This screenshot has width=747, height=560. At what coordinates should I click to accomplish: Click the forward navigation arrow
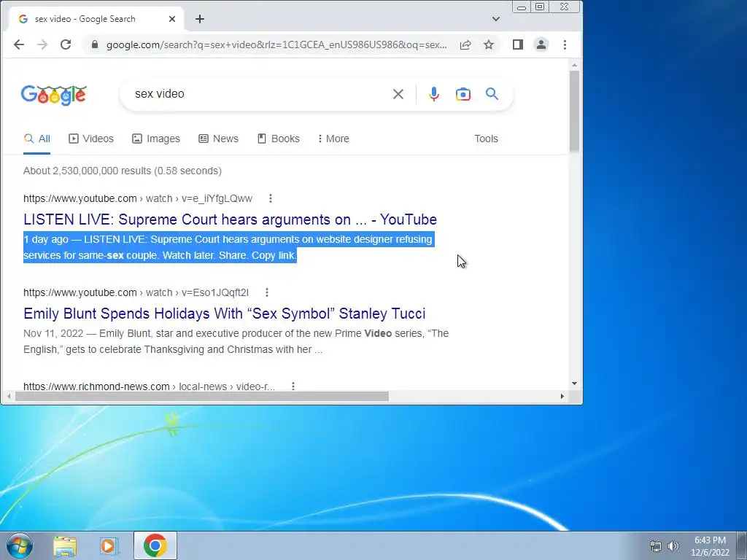pyautogui.click(x=42, y=44)
